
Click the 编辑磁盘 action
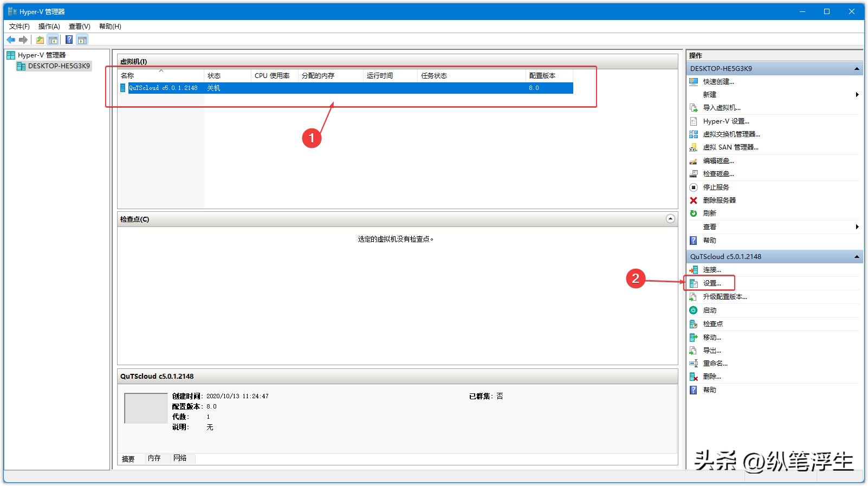[718, 161]
